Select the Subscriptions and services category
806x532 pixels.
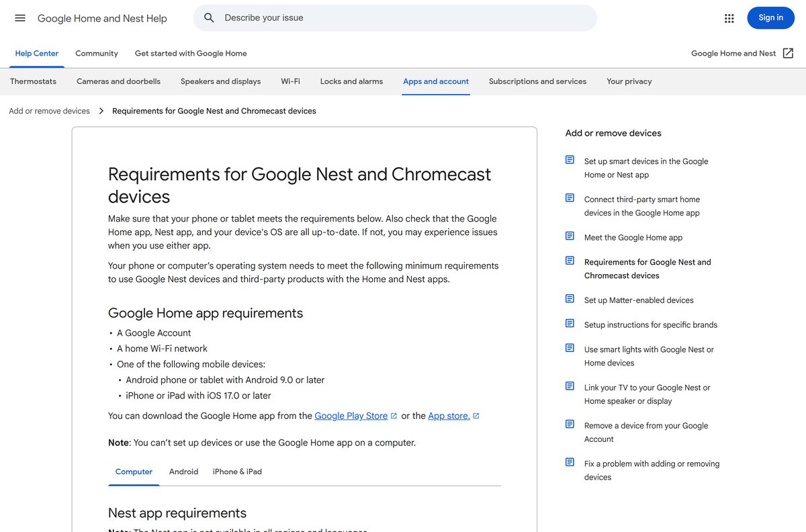tap(537, 81)
